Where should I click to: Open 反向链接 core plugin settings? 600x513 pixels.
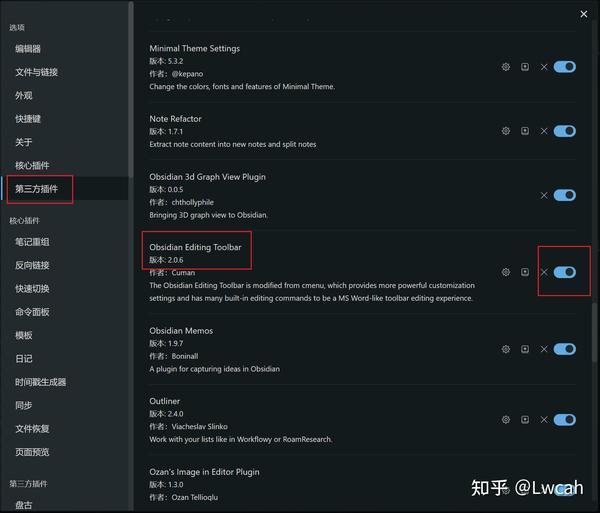32,265
